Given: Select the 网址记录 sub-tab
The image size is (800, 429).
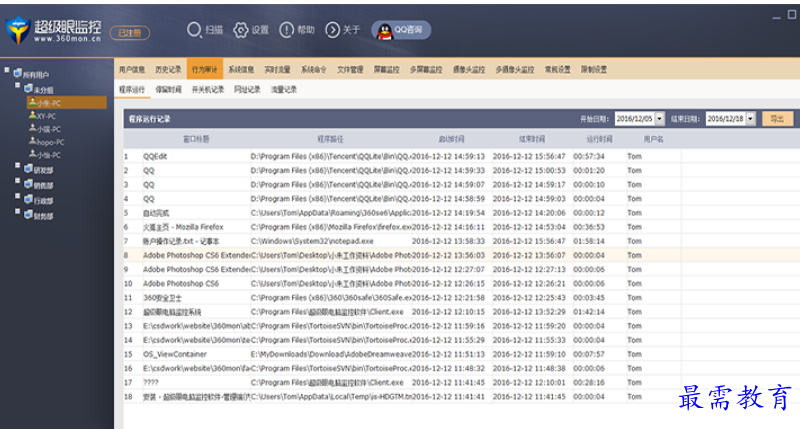Looking at the screenshot, I should point(247,90).
